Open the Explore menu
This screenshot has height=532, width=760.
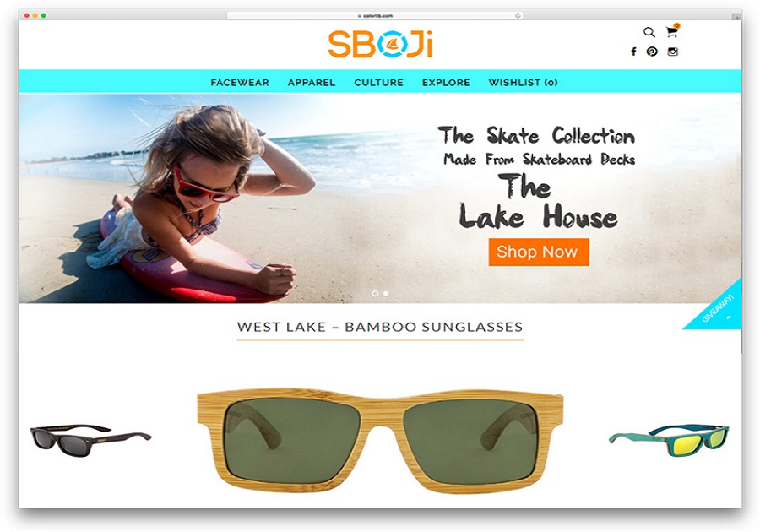click(x=446, y=83)
